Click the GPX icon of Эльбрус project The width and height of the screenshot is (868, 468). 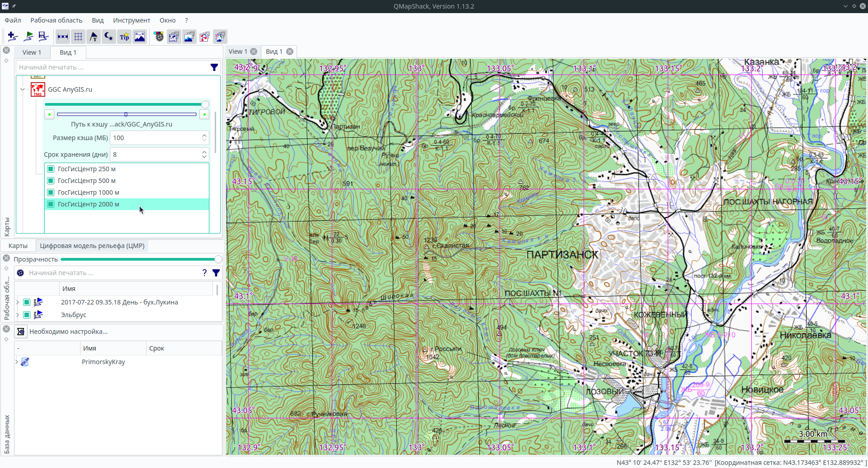point(38,315)
